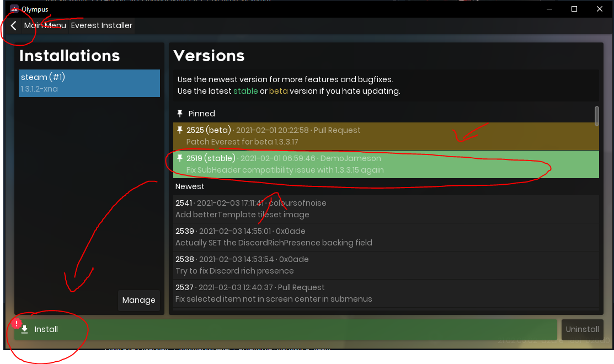Minimize the Olympus window
Image resolution: width=614 pixels, height=364 pixels.
[x=549, y=9]
